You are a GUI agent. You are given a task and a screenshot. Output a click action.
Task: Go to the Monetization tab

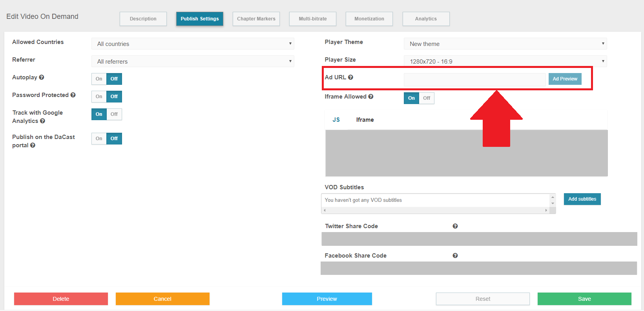[369, 19]
